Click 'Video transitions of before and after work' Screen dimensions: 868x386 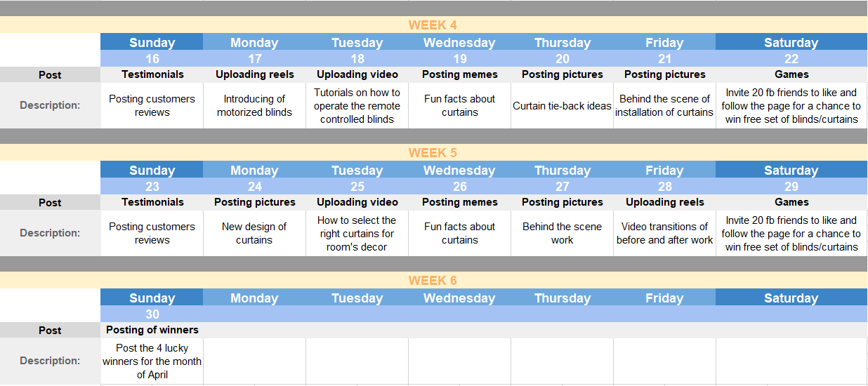[x=664, y=234]
